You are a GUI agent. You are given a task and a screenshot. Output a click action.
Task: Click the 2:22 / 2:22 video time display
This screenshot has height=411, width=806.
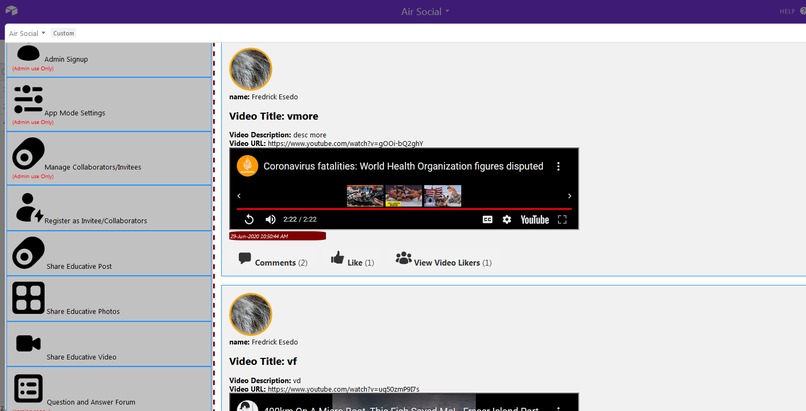click(300, 219)
